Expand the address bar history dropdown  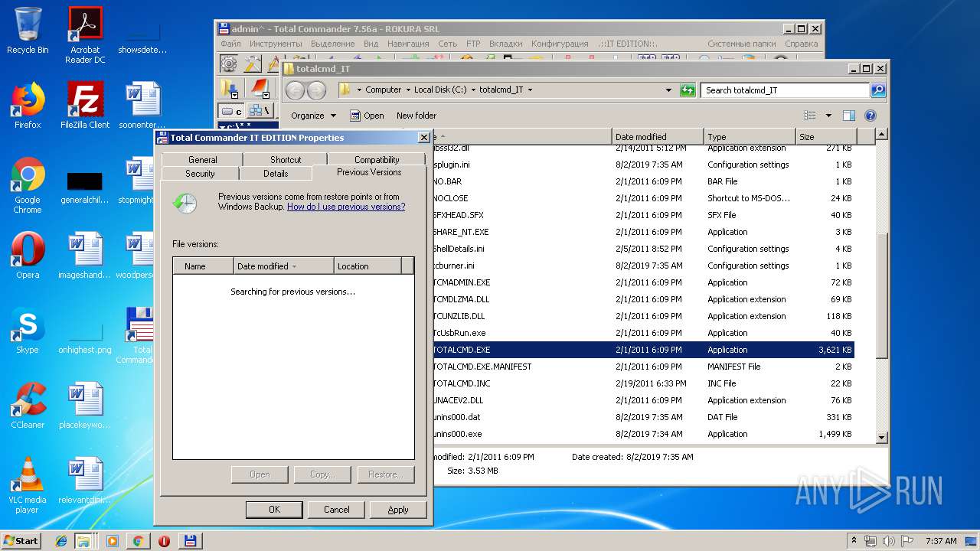[x=668, y=90]
